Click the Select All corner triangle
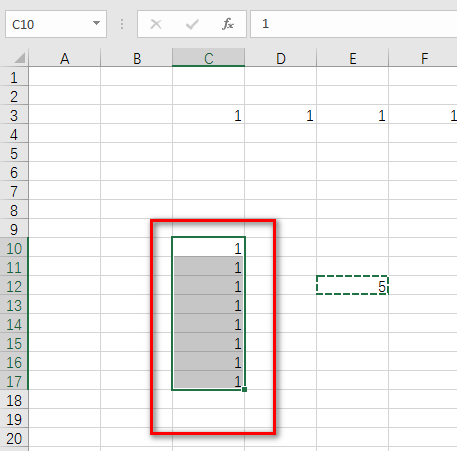The image size is (457, 451). tap(20, 58)
